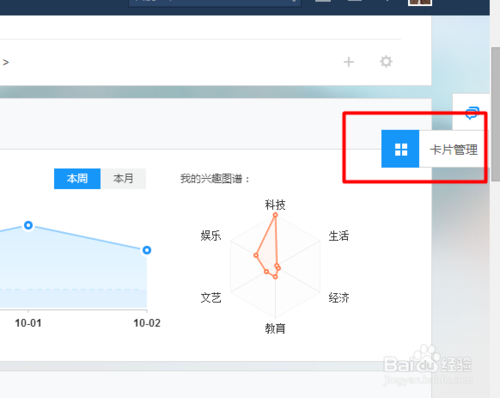The width and height of the screenshot is (500, 398).
Task: Click the 科技 radar label
Action: pyautogui.click(x=275, y=204)
